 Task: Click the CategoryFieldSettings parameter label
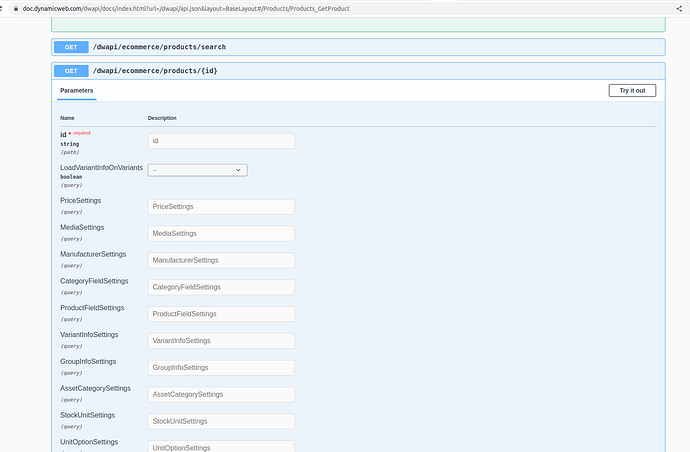coord(94,281)
